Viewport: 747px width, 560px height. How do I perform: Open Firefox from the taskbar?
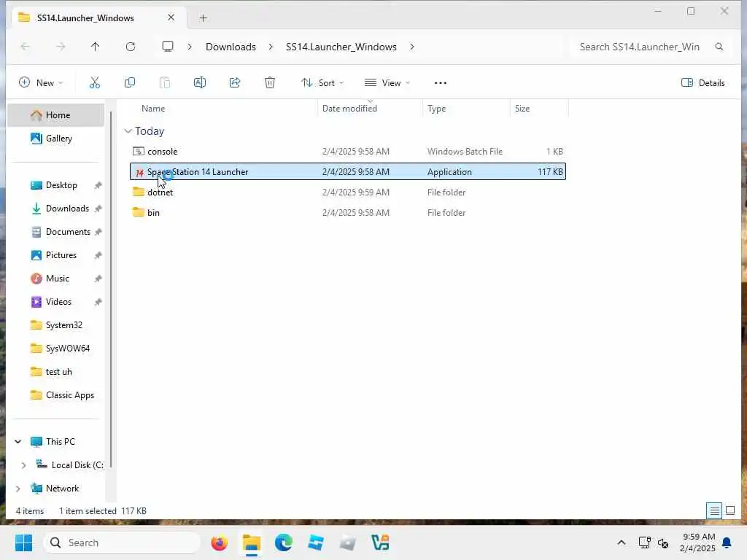[x=219, y=542]
